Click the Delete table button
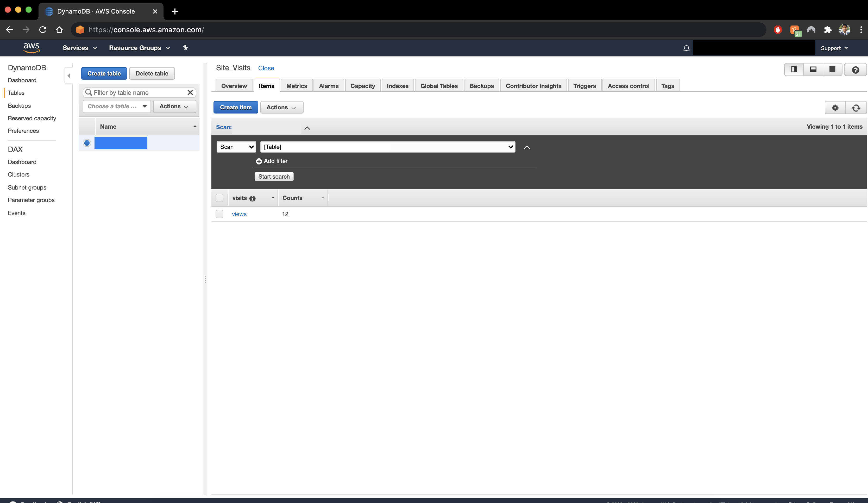The width and height of the screenshot is (868, 503). click(152, 73)
